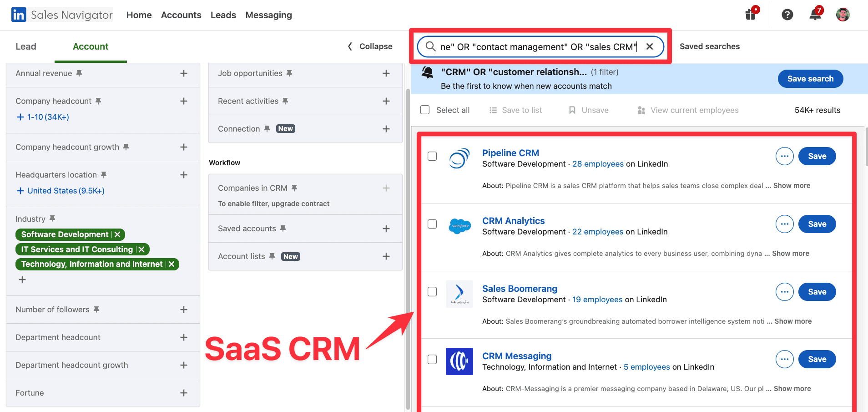Save the Sales Boomerang account
This screenshot has width=868, height=412.
pos(817,292)
